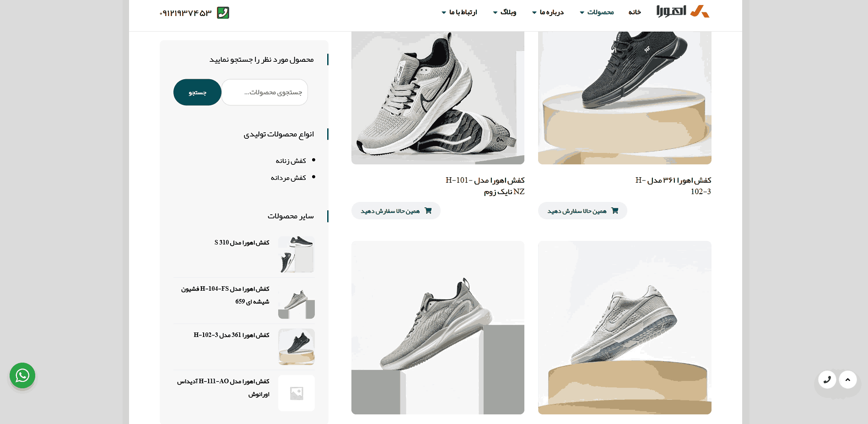Open black 361 shoe product image
Screen dimensions: 868x424
click(x=625, y=98)
